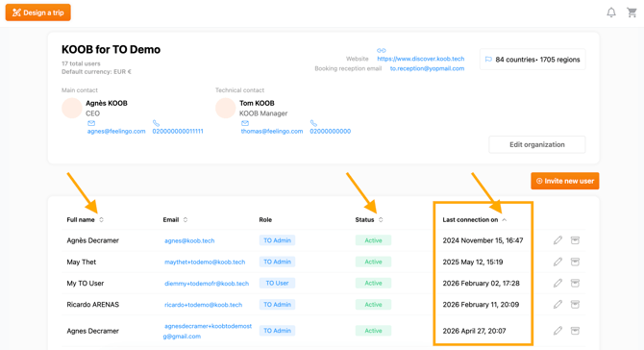Click the 2026 April 27, 20:07 date cell
Image resolution: width=644 pixels, height=350 pixels.
[x=474, y=331]
